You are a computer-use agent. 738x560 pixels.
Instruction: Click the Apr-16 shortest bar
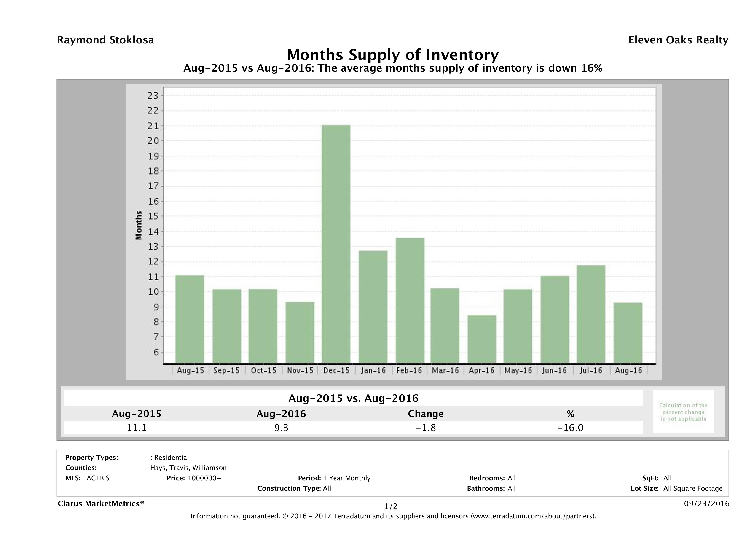click(x=482, y=339)
